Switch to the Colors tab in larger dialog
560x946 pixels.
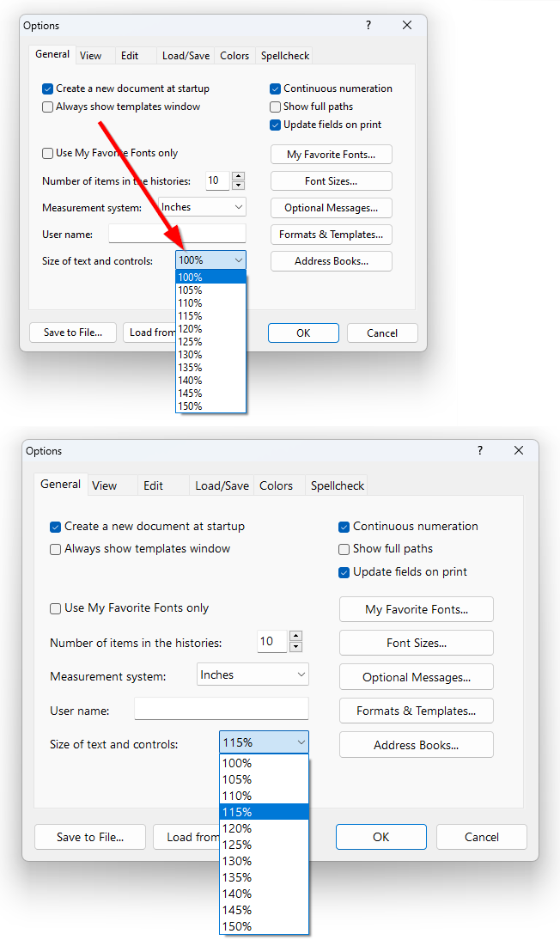tap(276, 485)
